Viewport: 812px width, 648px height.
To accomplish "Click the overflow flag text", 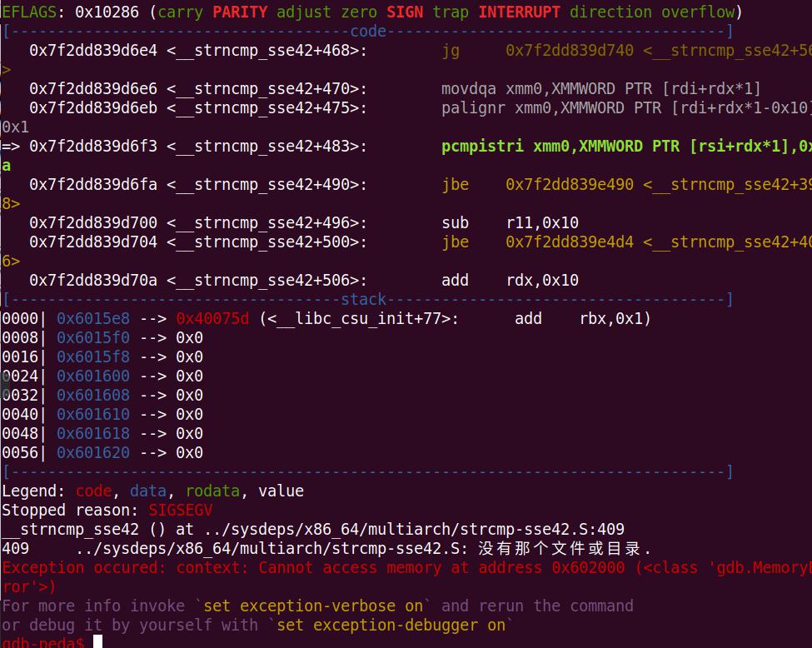I will (698, 12).
